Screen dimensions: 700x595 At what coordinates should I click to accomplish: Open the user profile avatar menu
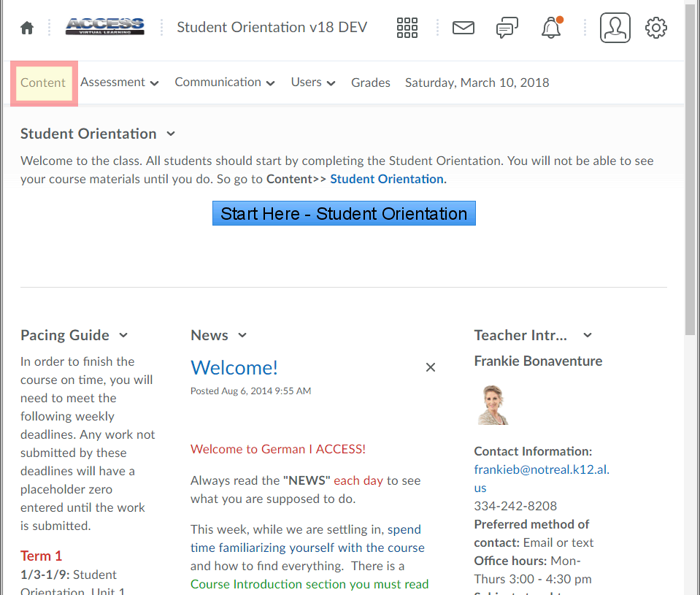pos(615,28)
